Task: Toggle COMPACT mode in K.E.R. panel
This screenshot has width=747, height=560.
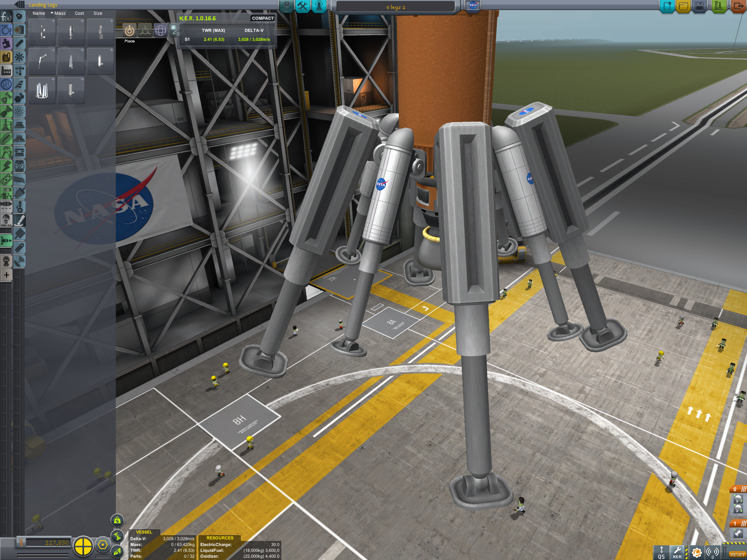Action: (263, 18)
